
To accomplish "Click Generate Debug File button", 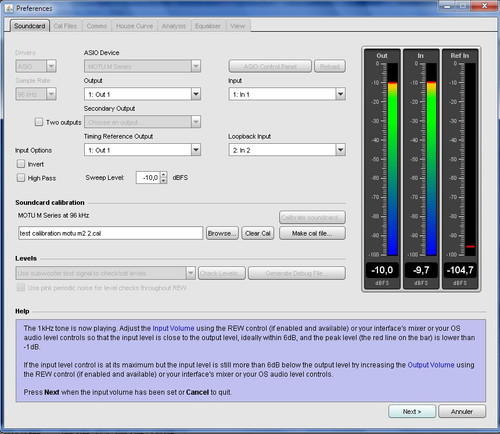I will point(297,273).
